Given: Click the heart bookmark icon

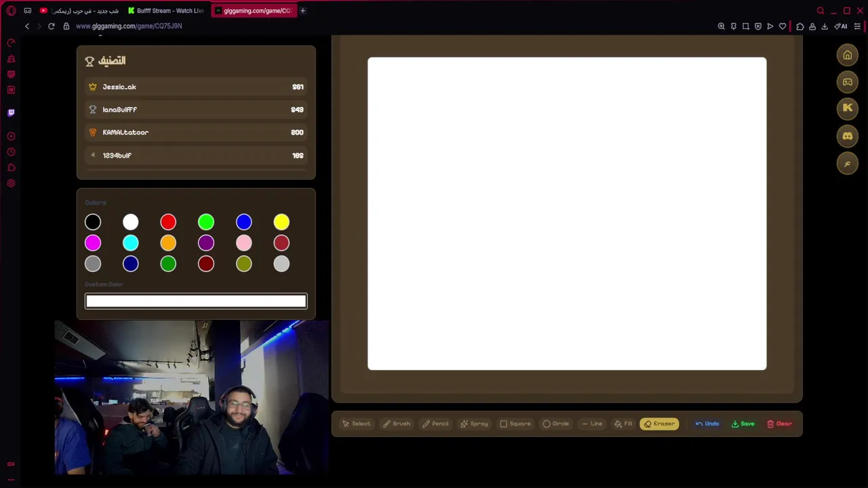Looking at the screenshot, I should 783,26.
